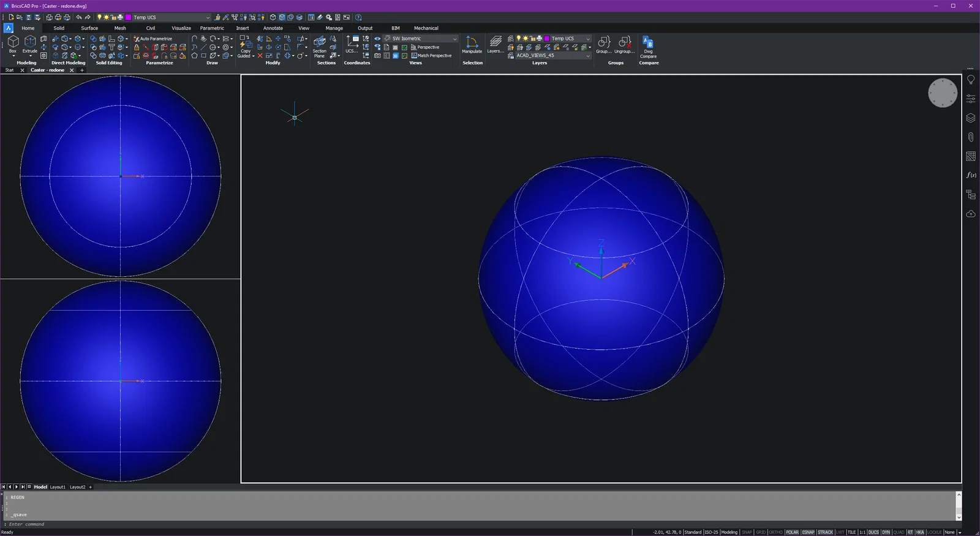This screenshot has height=536, width=980.
Task: Open the SW Isometric view dropdown
Action: click(x=454, y=39)
